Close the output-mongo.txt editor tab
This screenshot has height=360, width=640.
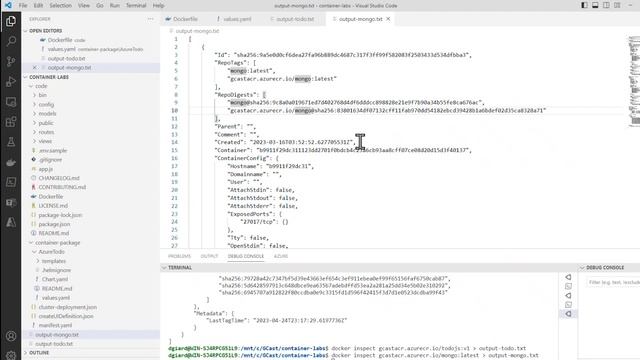[388, 19]
